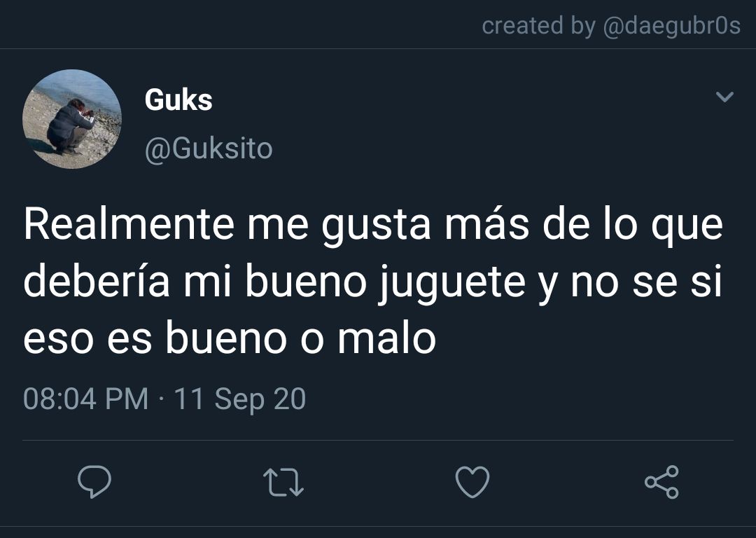Click the word Realmente in the tweet
Viewport: 756px width, 538px height.
[x=129, y=224]
